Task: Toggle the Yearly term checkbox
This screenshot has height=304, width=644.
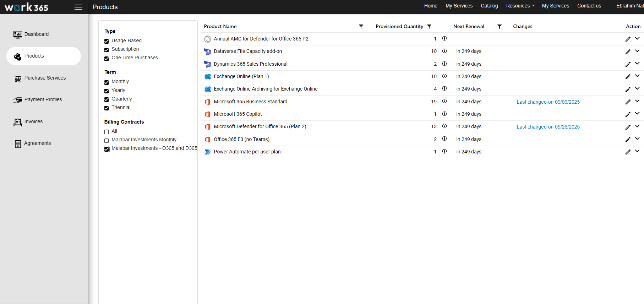Action: click(107, 91)
